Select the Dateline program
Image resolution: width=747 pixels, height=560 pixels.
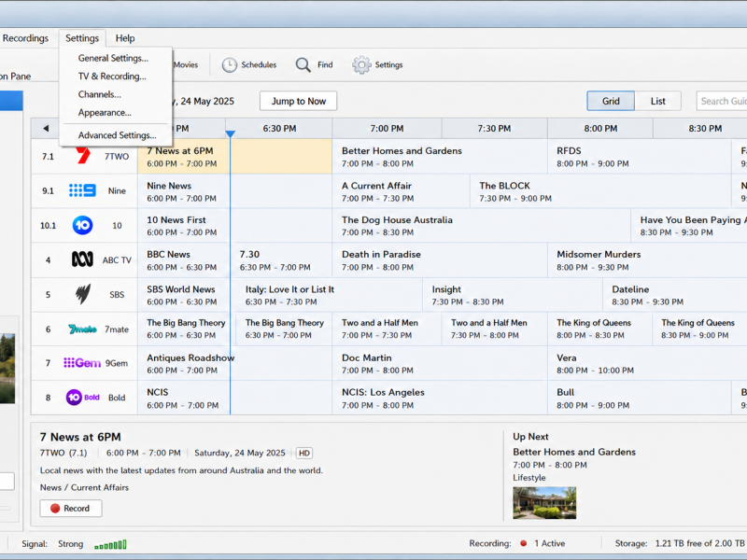(x=675, y=295)
